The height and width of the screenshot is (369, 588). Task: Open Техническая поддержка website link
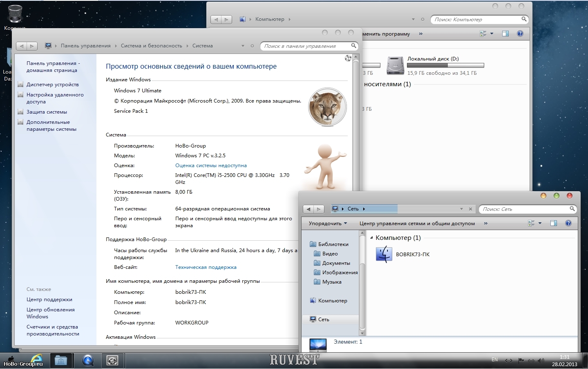pos(206,267)
